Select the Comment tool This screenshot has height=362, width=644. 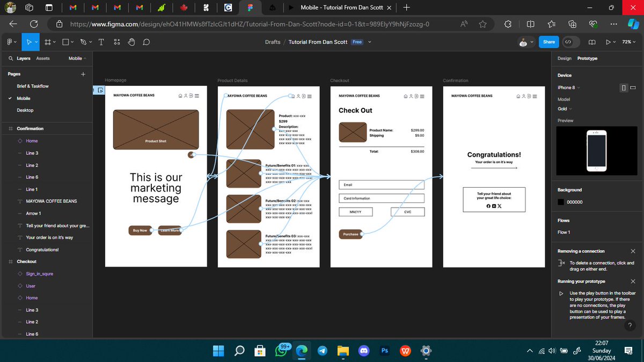tap(146, 42)
